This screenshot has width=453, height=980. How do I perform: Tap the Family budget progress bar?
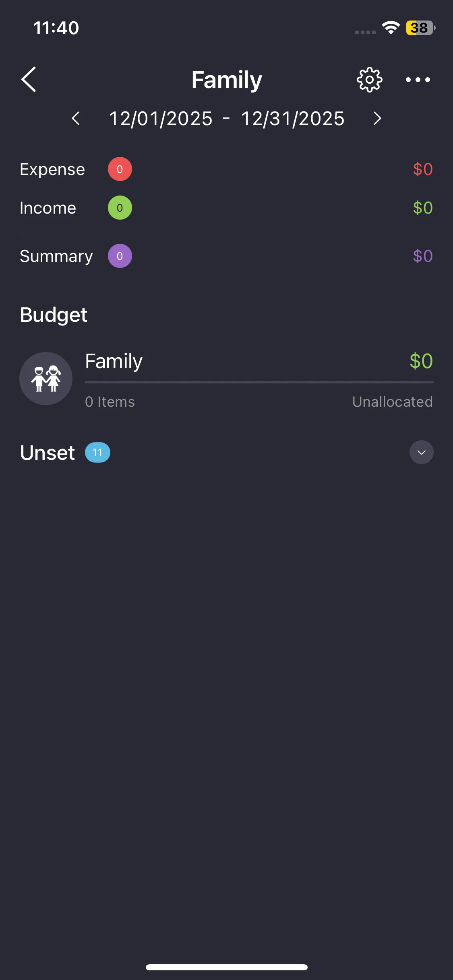pyautogui.click(x=259, y=382)
